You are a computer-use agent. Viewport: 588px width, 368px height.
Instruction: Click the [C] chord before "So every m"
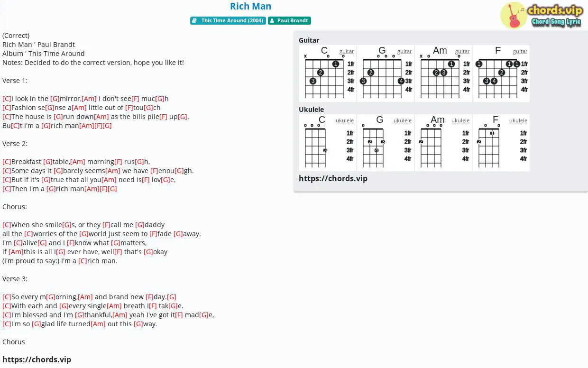point(7,297)
